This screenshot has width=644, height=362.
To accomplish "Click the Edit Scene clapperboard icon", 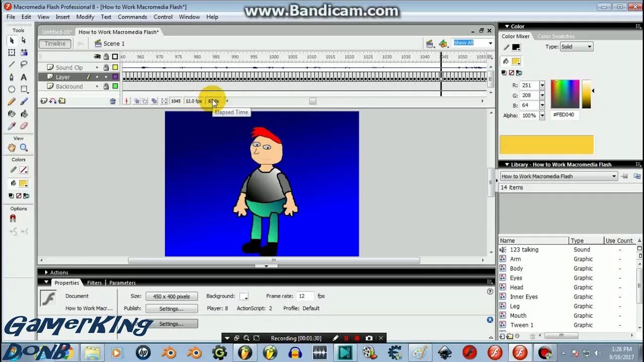I will (430, 44).
